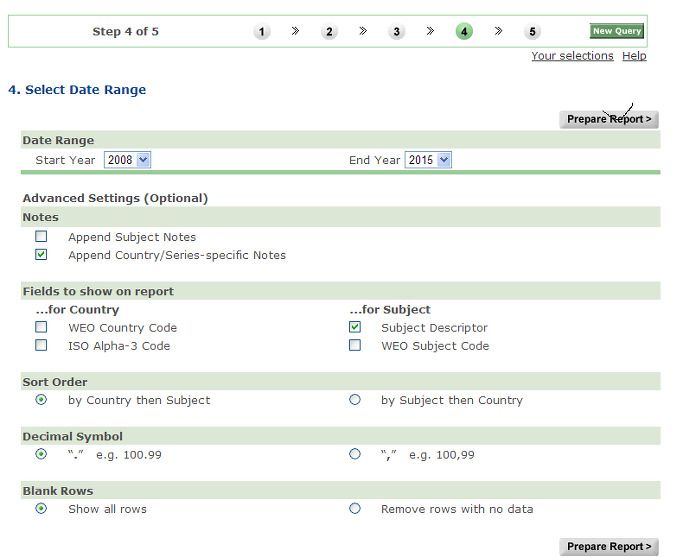Enable Append Subject Notes checkbox

(41, 236)
